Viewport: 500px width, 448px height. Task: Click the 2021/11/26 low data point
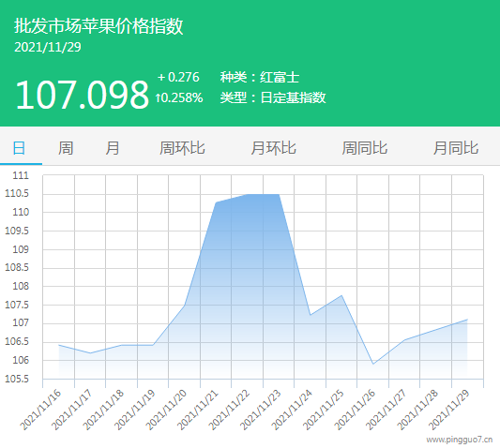click(x=373, y=364)
